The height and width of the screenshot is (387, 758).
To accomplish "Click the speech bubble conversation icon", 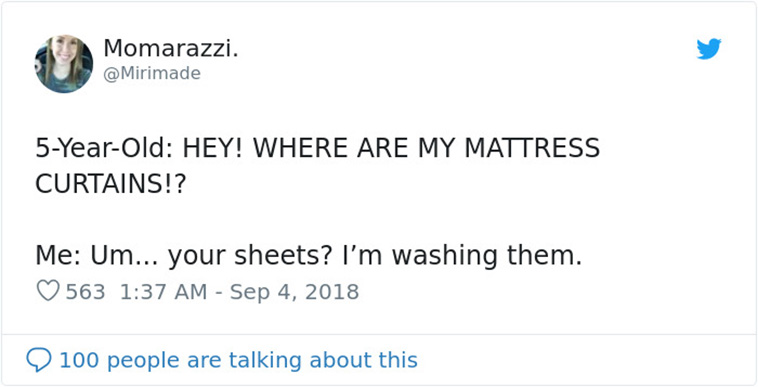I will tap(39, 360).
